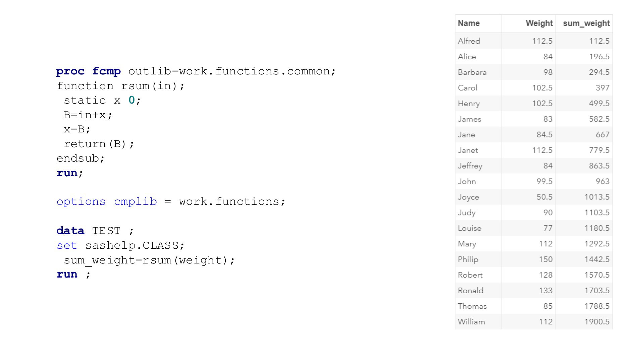This screenshot has width=644, height=362.
Task: Click the set sashelp.CLASS; line
Action: (120, 246)
